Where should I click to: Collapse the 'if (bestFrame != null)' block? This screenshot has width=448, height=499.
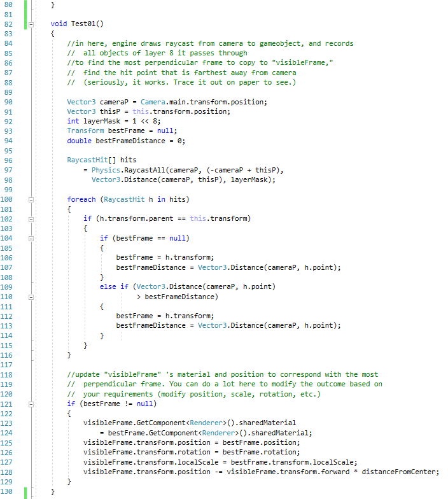[x=31, y=404]
